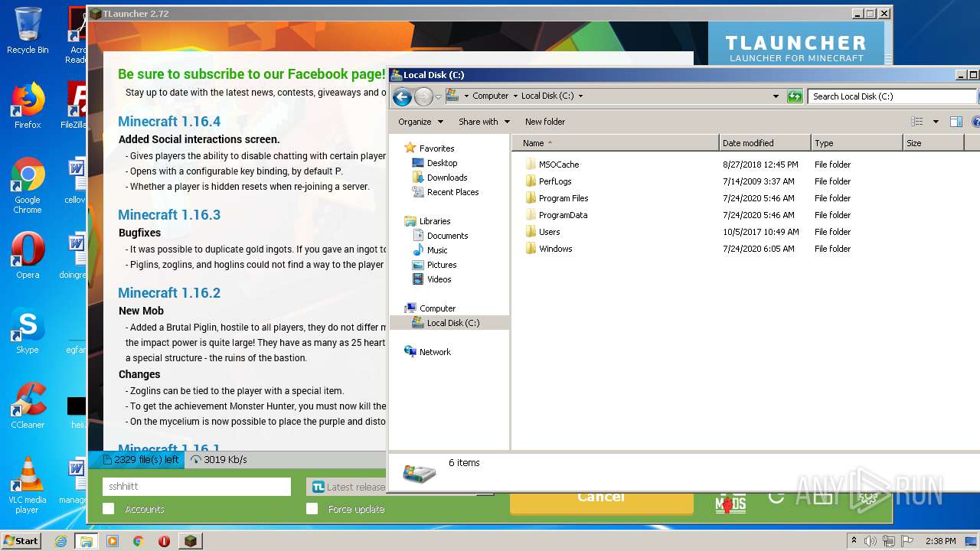Expand Computer breadcrumb arrow in address bar
Screen dimensions: 980x551
[515, 96]
